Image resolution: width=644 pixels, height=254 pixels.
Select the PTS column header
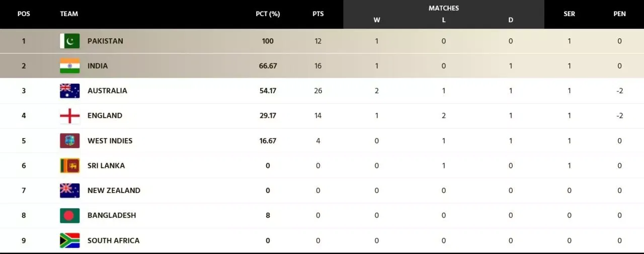(x=318, y=14)
